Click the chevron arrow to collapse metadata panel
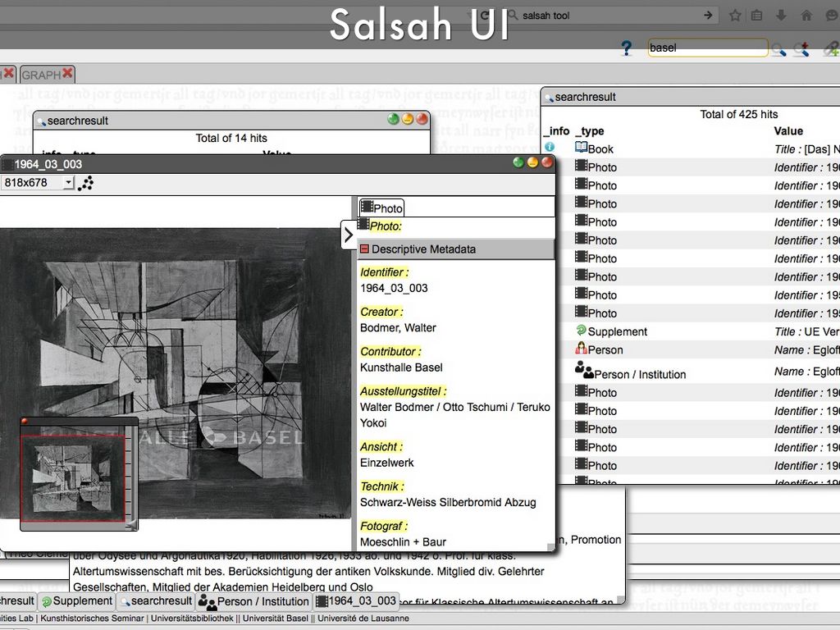 click(x=349, y=235)
